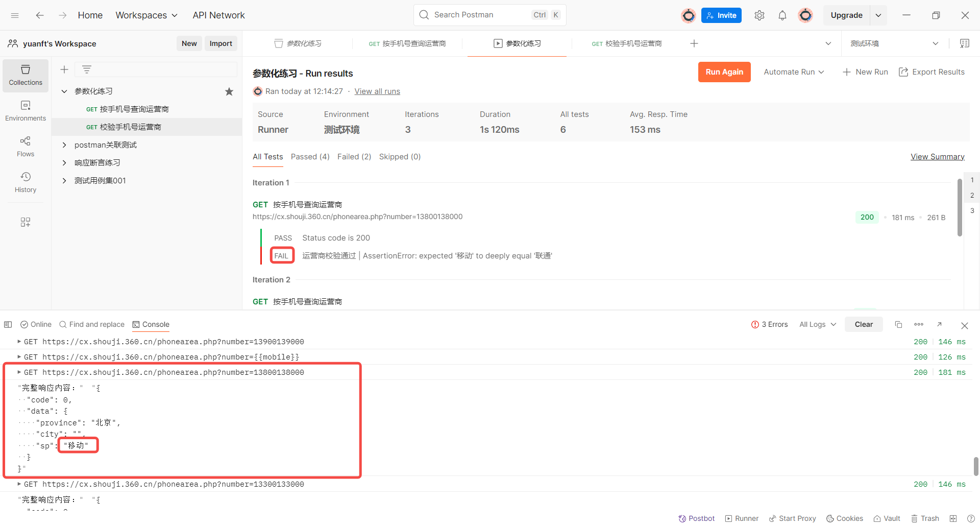Click the Invite button
980x526 pixels.
point(721,15)
